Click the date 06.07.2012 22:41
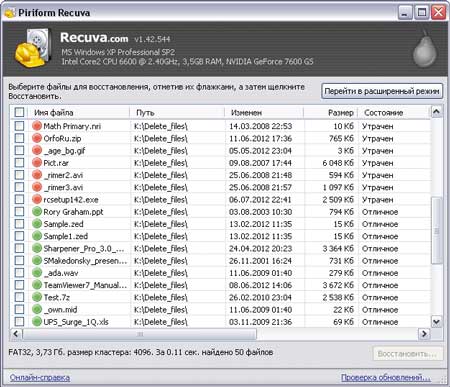Image resolution: width=450 pixels, height=387 pixels. [x=260, y=199]
